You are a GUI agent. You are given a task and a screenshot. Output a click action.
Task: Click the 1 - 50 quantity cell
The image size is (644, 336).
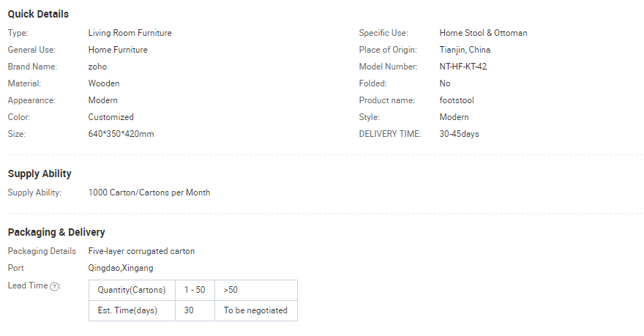195,290
